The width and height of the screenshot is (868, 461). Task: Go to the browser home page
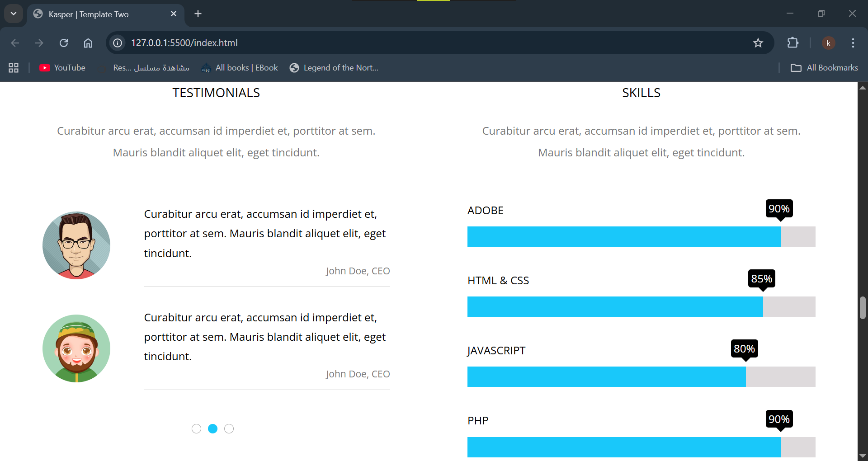tap(88, 43)
